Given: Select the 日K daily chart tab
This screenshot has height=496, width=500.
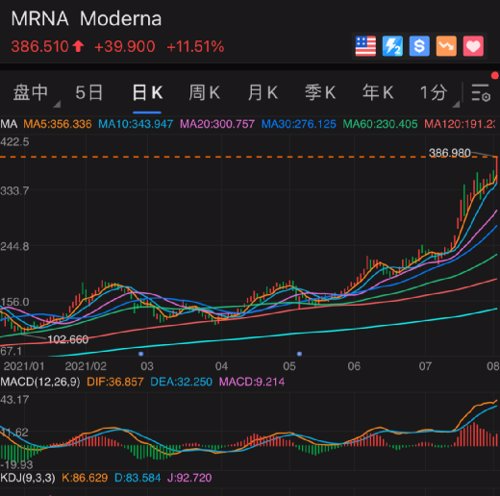Looking at the screenshot, I should (147, 93).
